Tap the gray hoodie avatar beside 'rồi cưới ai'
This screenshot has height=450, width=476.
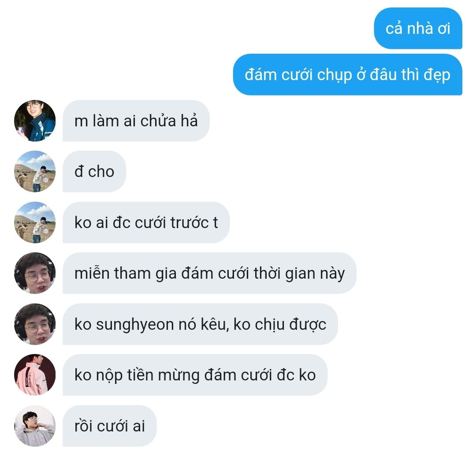click(x=35, y=426)
